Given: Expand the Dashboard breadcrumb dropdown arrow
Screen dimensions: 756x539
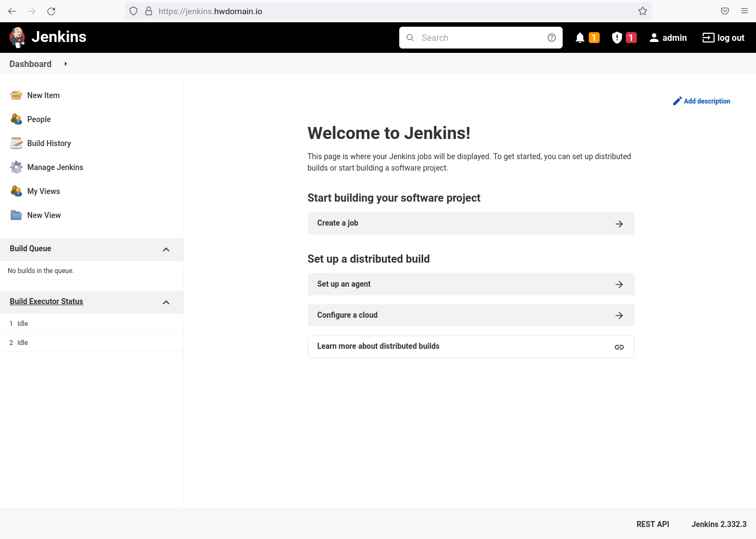Looking at the screenshot, I should click(65, 64).
